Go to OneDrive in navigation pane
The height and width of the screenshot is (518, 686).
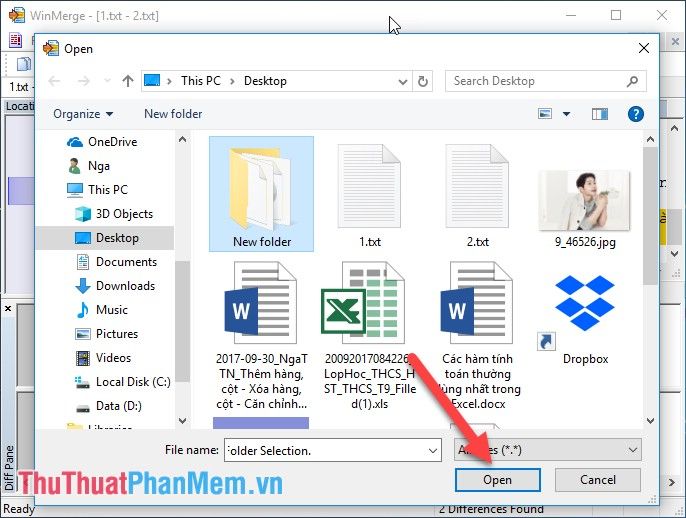tap(102, 142)
